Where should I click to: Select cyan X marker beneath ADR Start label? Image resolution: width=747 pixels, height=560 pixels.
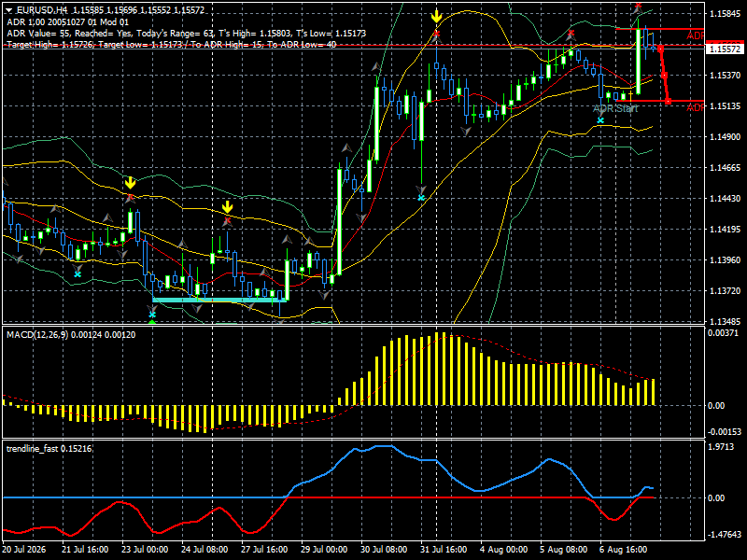pyautogui.click(x=600, y=120)
